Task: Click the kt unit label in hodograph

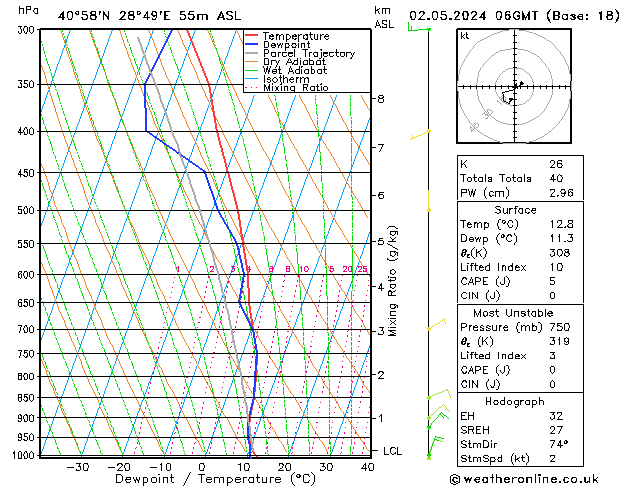Action: pyautogui.click(x=465, y=36)
